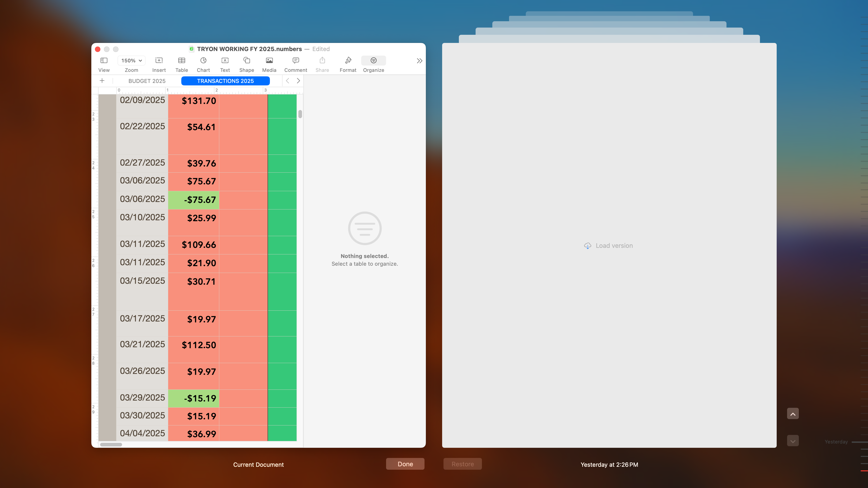Open the Shape picker
Image resolution: width=868 pixels, height=488 pixels.
point(246,61)
